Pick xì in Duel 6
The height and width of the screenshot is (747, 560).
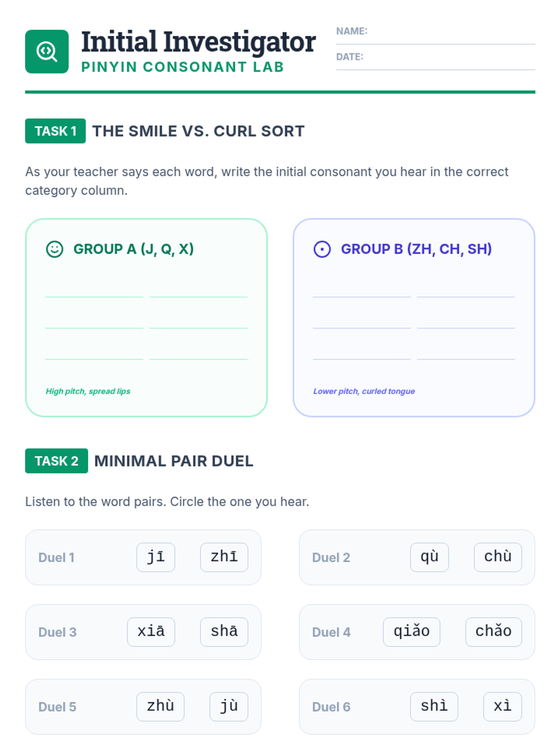coord(502,706)
